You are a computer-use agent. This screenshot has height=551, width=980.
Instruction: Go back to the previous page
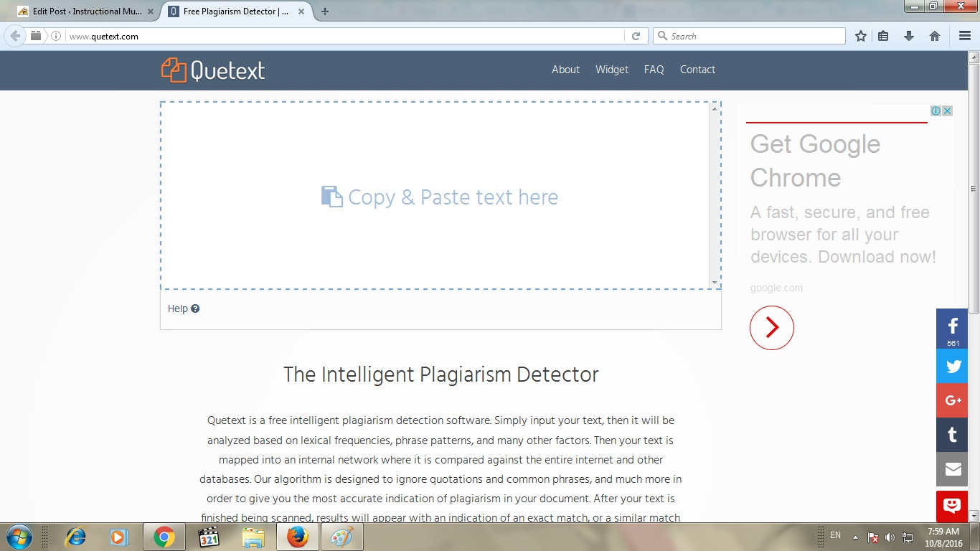(15, 36)
